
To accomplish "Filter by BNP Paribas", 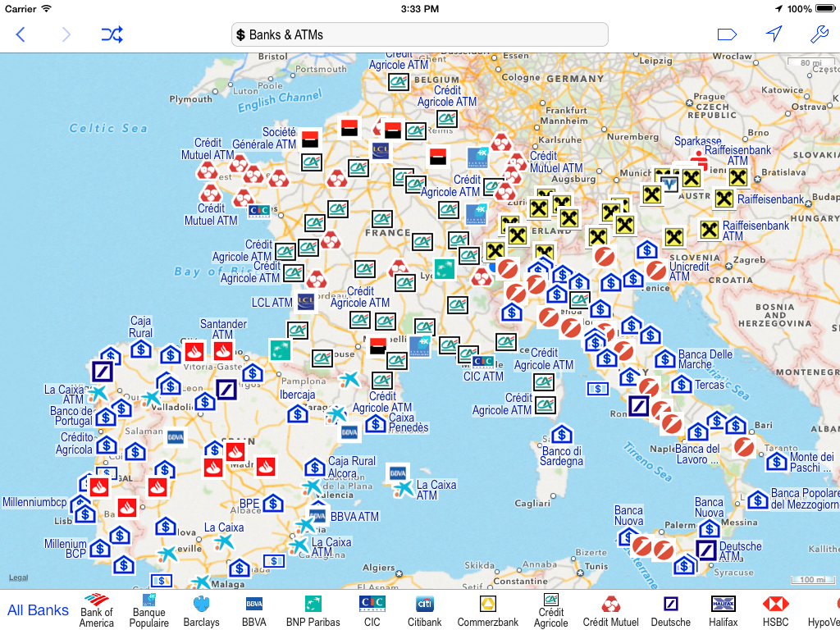I will (313, 610).
